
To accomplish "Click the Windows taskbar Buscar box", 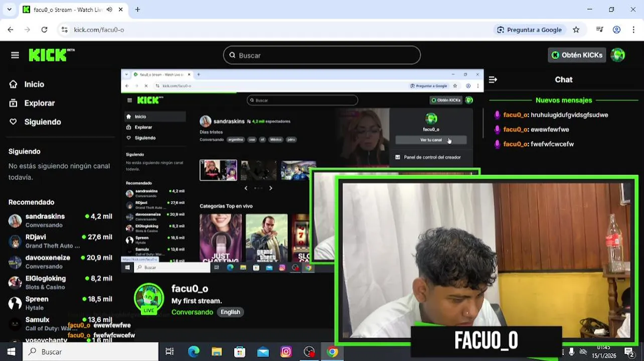I will tap(91, 351).
